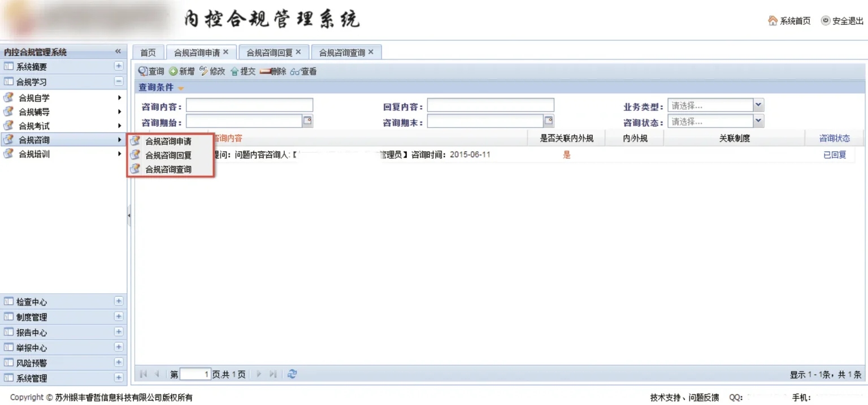Screen dimensions: 868x405
Task: Open the 咨询期始 calendar picker icon
Action: tap(307, 120)
